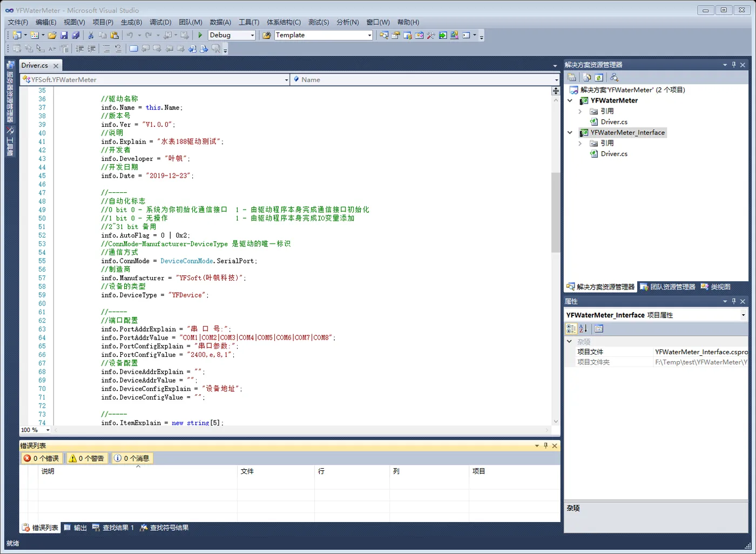This screenshot has height=554, width=756.
Task: Switch to the 输出 tab
Action: (x=76, y=528)
